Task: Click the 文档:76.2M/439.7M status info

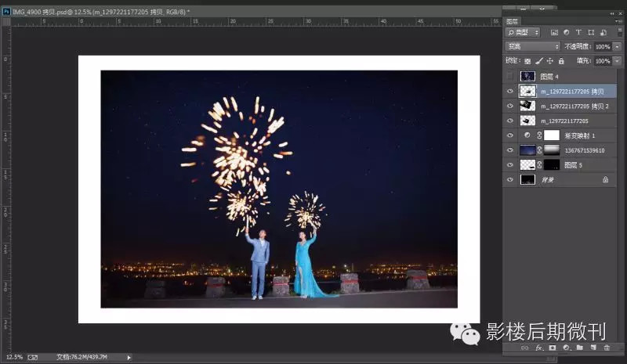Action: point(82,357)
